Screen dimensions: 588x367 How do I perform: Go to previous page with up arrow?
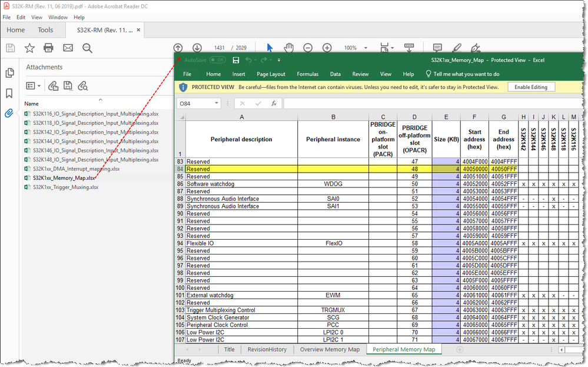[x=178, y=48]
